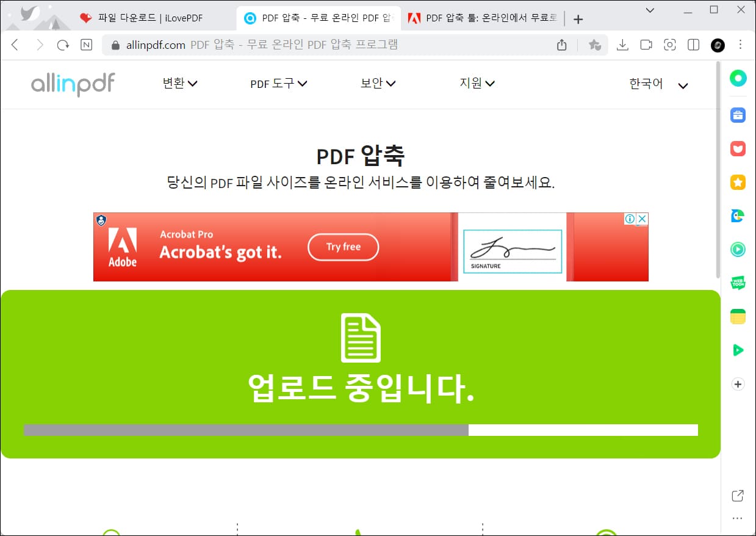This screenshot has height=536, width=756.
Task: Click the downloads icon in the toolbar
Action: [622, 45]
